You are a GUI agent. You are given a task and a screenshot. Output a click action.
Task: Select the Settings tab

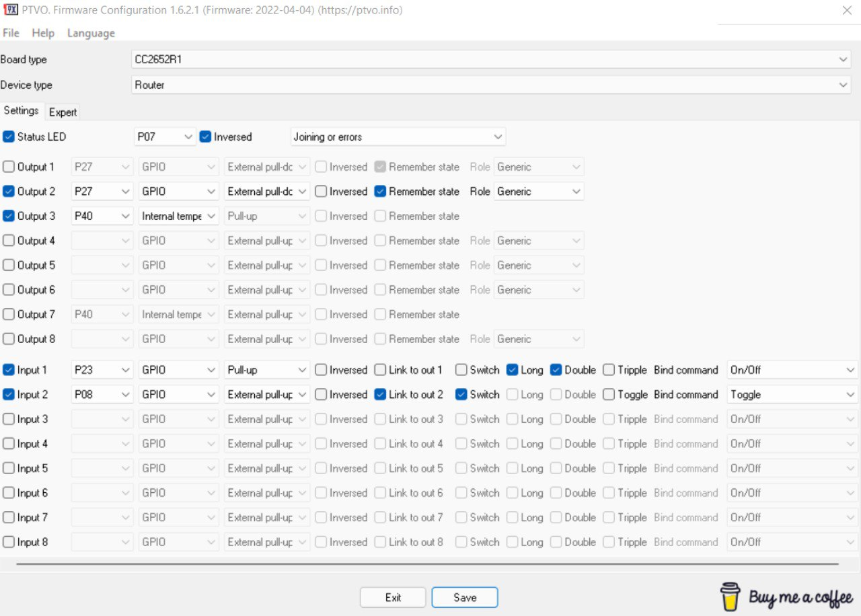[21, 111]
